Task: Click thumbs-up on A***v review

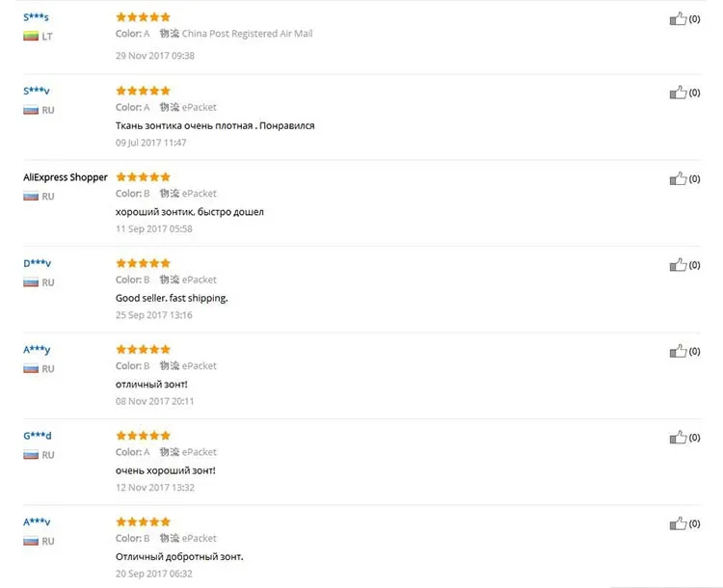Action: [678, 523]
